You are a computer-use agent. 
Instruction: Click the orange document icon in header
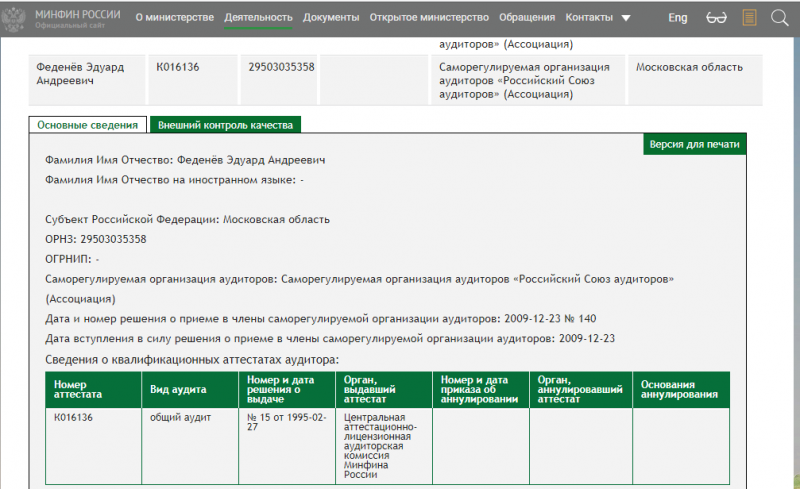(749, 18)
